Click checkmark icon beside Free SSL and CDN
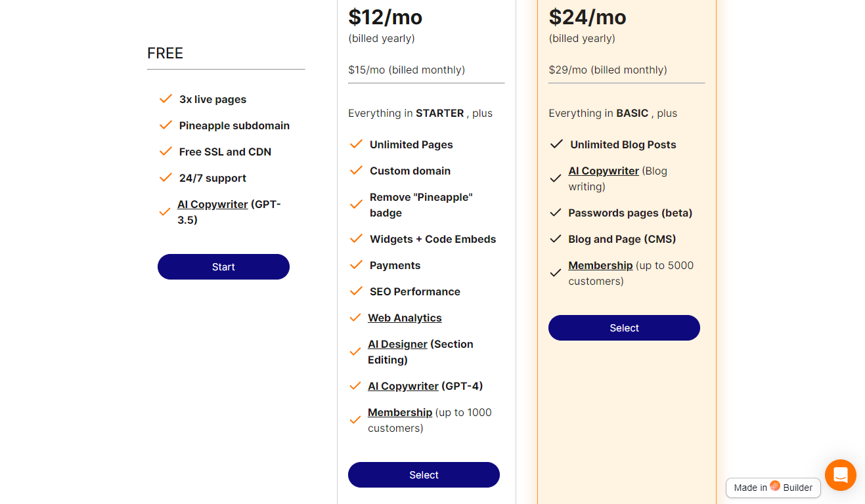Screen dimensions: 865x504 pyautogui.click(x=166, y=152)
